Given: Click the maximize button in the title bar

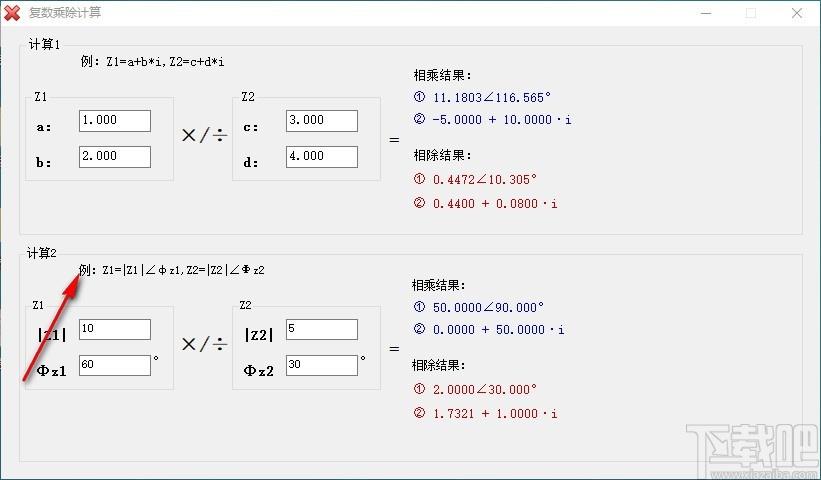Looking at the screenshot, I should coord(751,13).
